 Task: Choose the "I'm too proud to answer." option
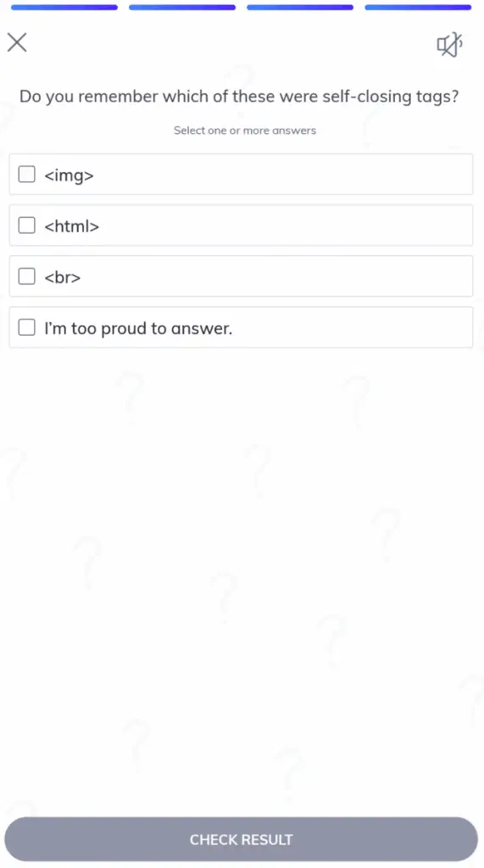pos(241,327)
